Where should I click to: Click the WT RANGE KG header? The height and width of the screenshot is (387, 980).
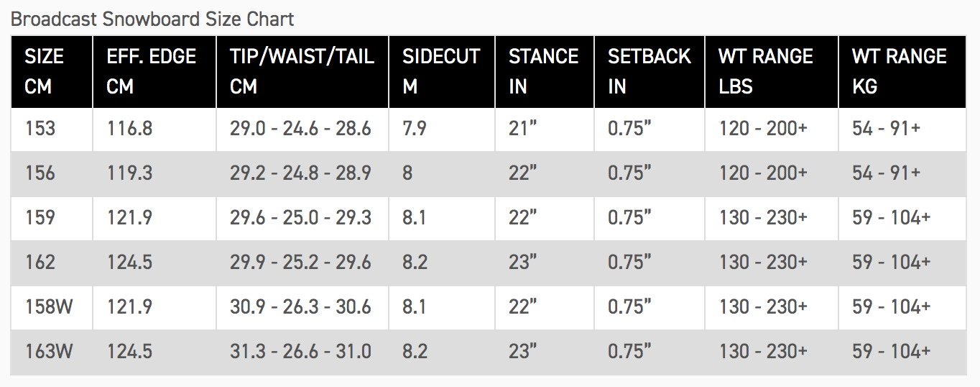(x=899, y=71)
